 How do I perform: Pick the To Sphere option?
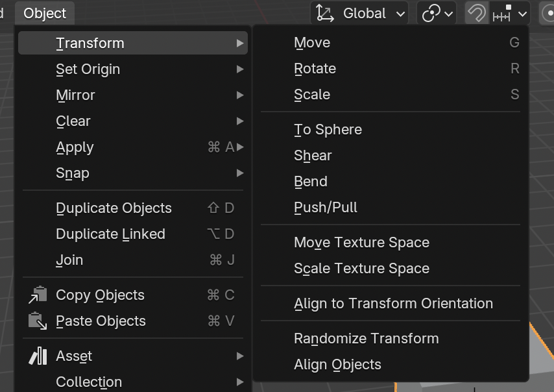click(328, 130)
